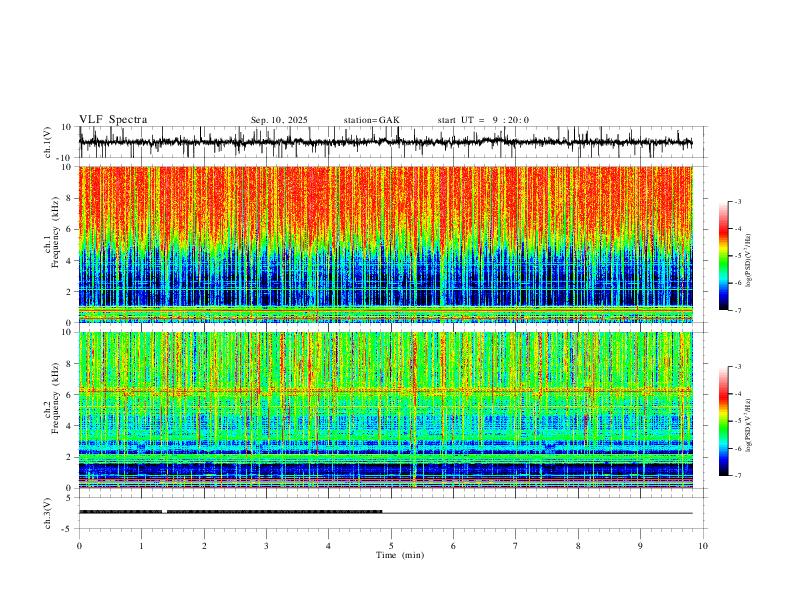The width and height of the screenshot is (792, 612).
Task: Click inside the ch.2 spectrogram panel
Action: 385,410
